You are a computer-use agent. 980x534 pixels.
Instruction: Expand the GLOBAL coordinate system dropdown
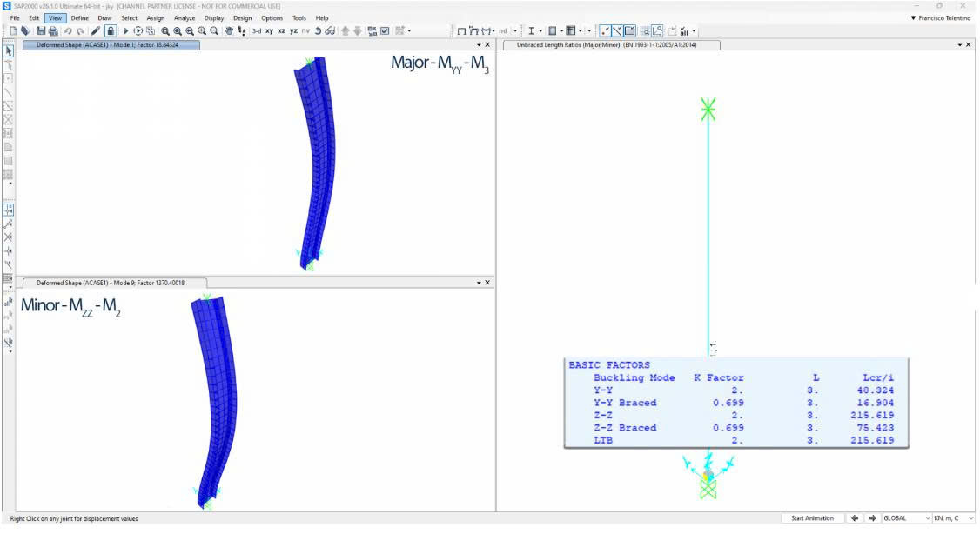903,518
